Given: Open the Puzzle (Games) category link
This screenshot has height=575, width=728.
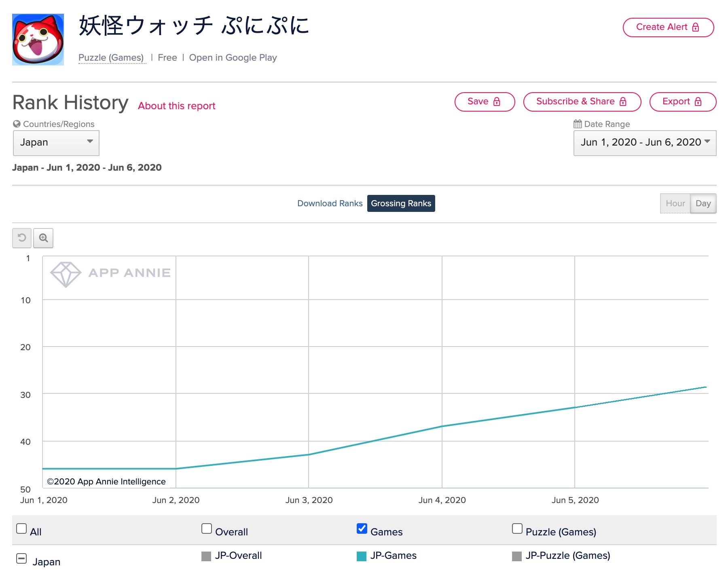Looking at the screenshot, I should (111, 58).
